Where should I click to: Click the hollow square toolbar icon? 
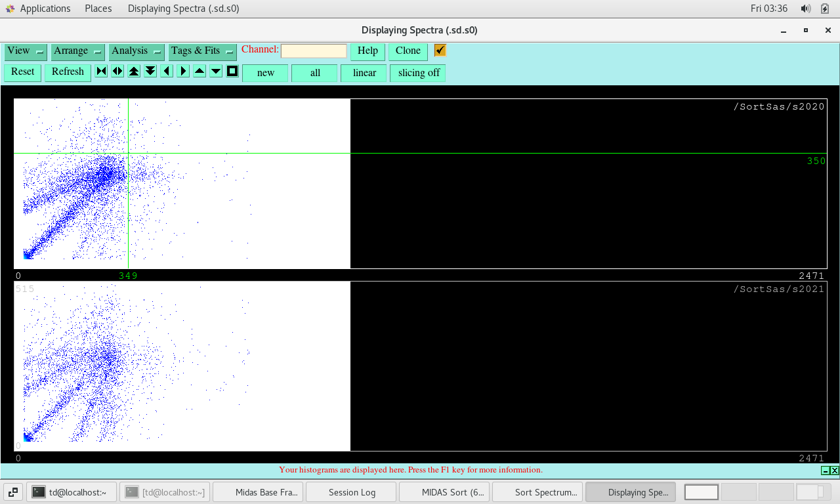coord(232,72)
